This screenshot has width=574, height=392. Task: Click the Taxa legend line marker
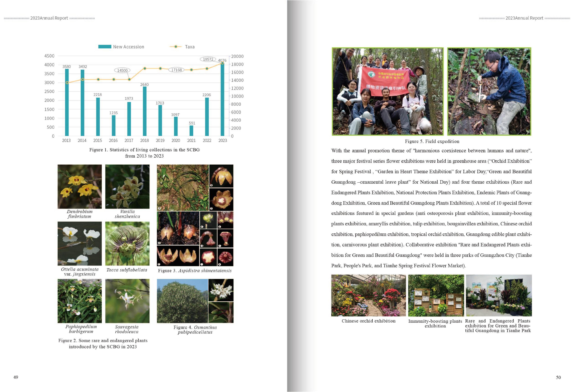pyautogui.click(x=176, y=47)
